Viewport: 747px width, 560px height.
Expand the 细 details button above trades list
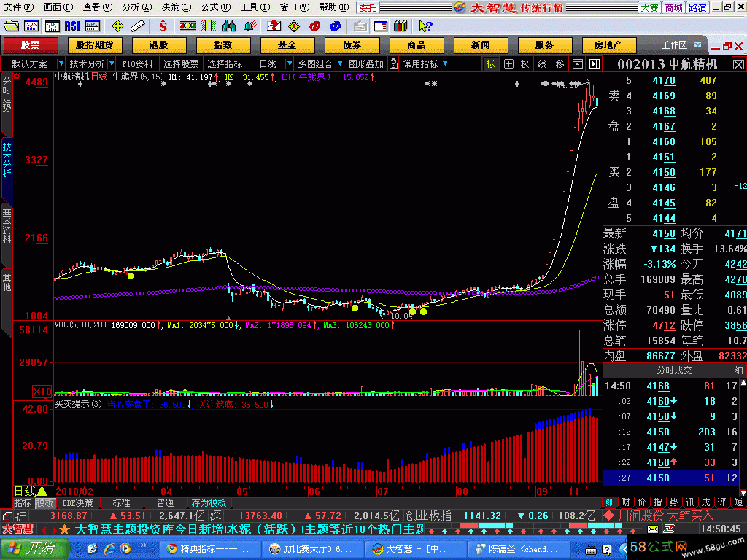738,370
